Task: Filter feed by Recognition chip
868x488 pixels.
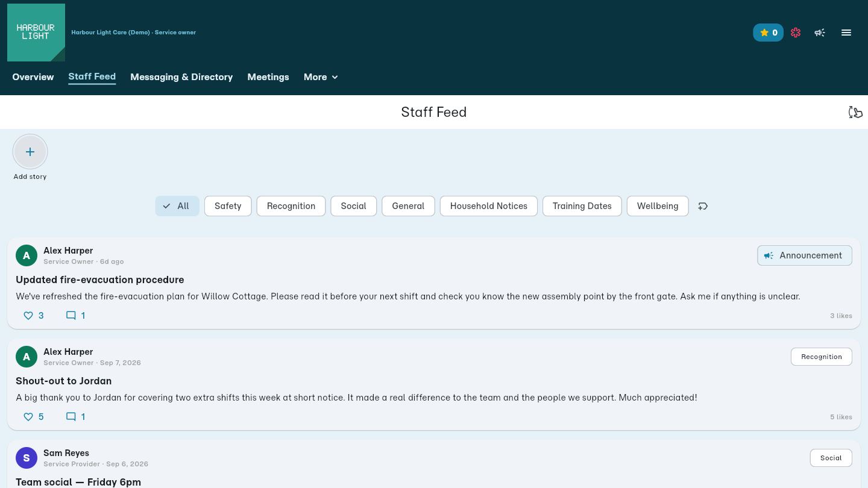Action: pos(291,206)
